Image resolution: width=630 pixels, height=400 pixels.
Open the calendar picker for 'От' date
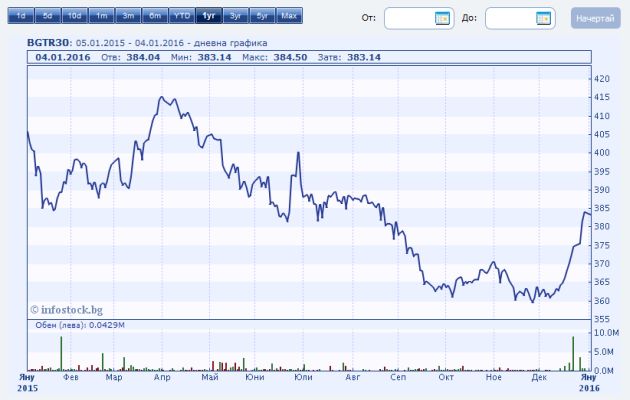(442, 19)
